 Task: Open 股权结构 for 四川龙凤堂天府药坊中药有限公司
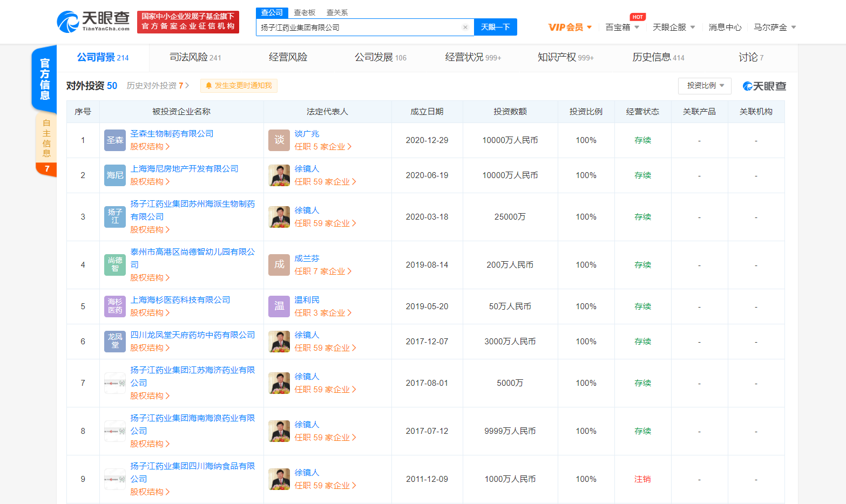(x=150, y=348)
